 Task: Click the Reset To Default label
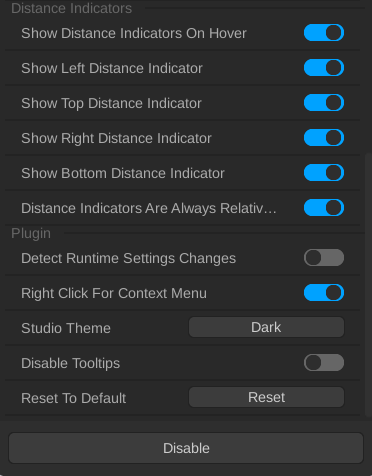tap(73, 398)
